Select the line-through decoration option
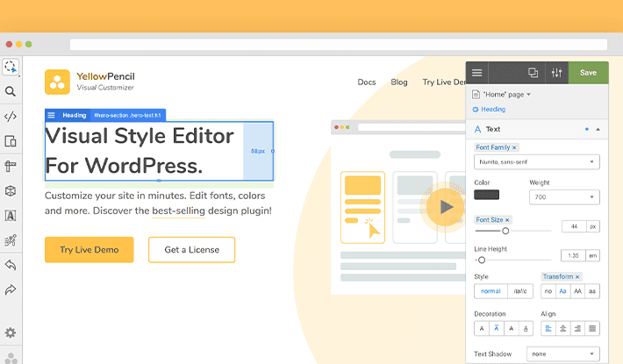The image size is (623, 364). point(511,329)
